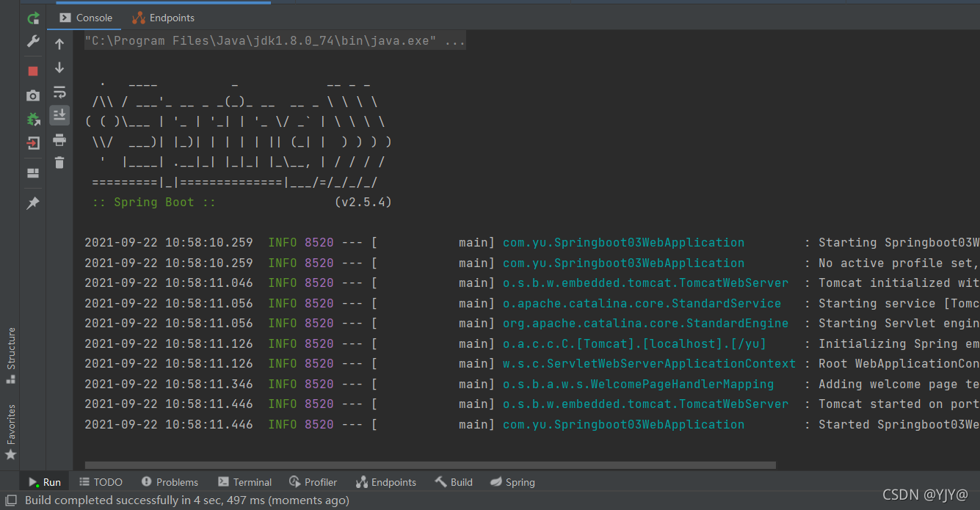The width and height of the screenshot is (980, 510).
Task: Open run configuration wrench settings
Action: coord(33,42)
